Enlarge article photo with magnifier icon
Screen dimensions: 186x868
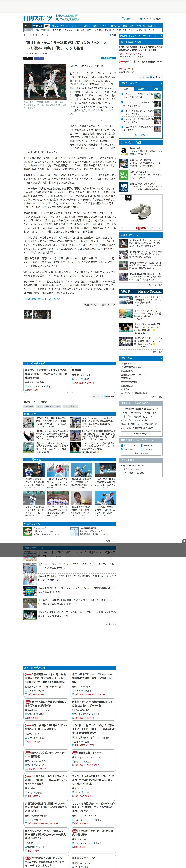(65, 99)
